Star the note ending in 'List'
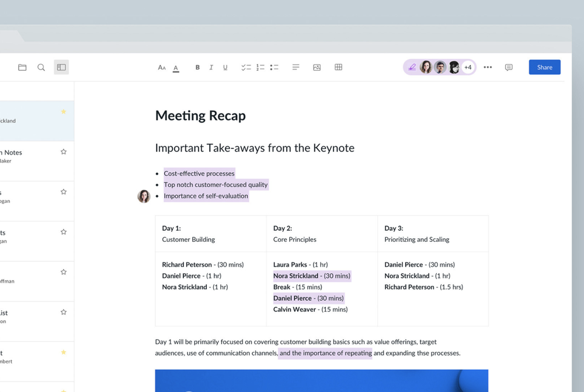The image size is (584, 392). [64, 313]
